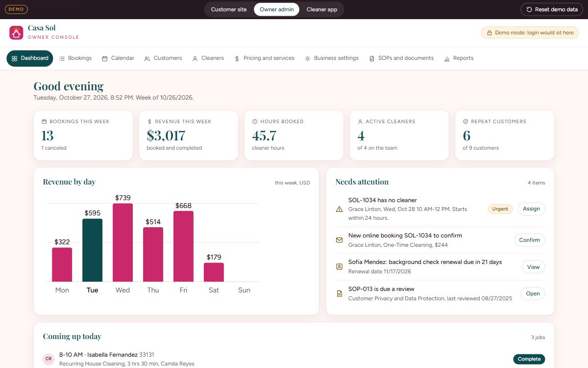Click the '4 items' count label
This screenshot has height=368, width=588.
click(x=536, y=183)
